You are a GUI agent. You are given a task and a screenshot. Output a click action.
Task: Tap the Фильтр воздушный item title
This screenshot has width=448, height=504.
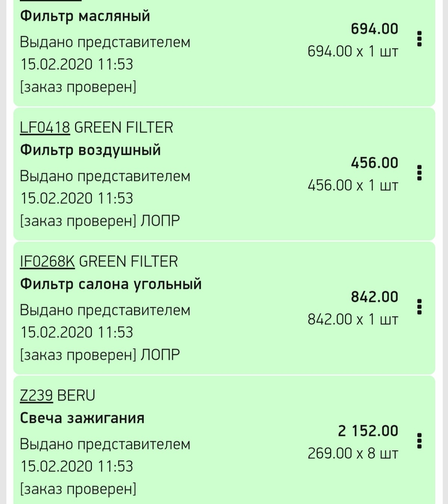pos(90,150)
